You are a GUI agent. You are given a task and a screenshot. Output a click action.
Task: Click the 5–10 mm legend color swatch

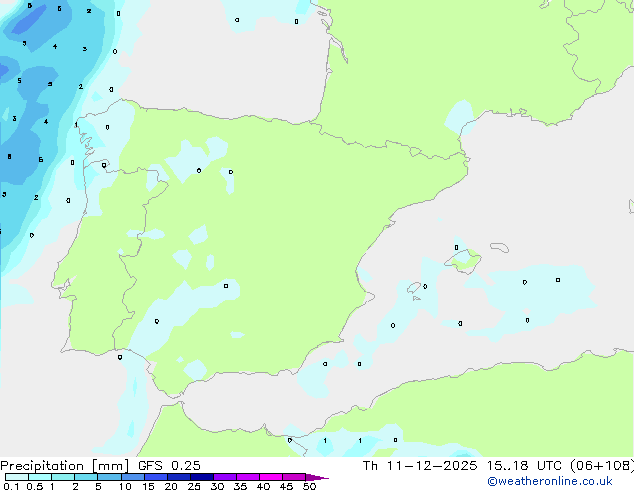[x=109, y=477]
